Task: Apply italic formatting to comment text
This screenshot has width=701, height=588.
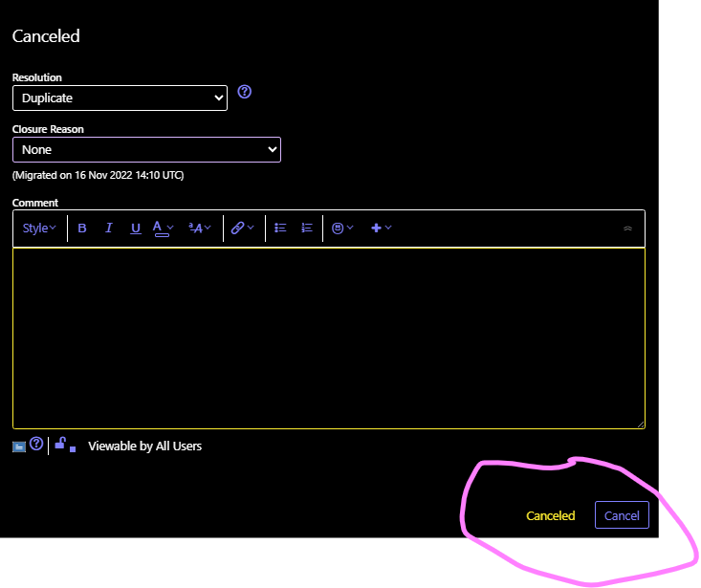Action: [109, 229]
